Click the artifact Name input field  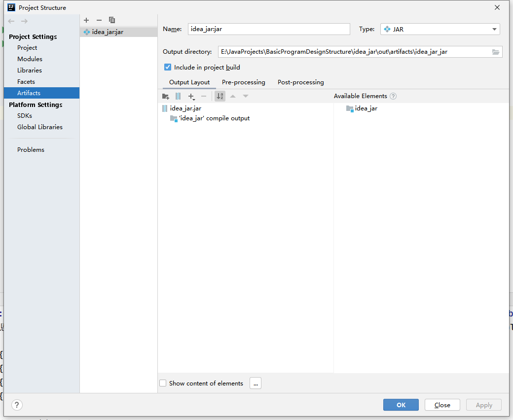(269, 29)
